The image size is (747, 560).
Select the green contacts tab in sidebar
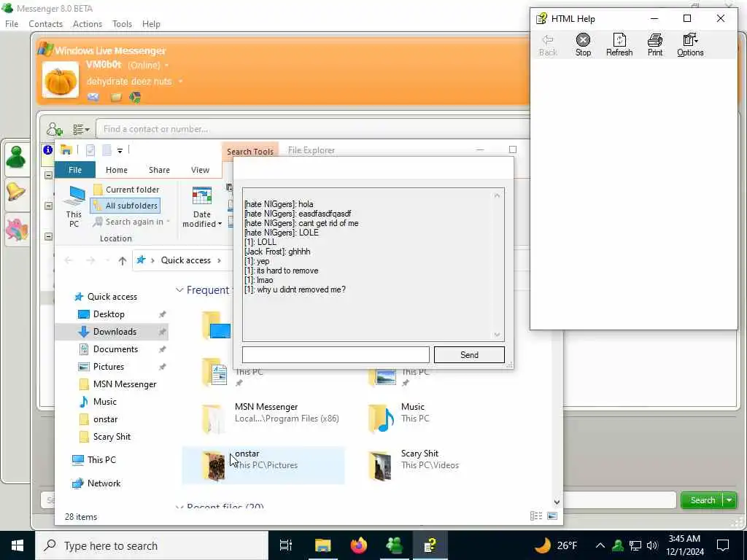coord(16,157)
